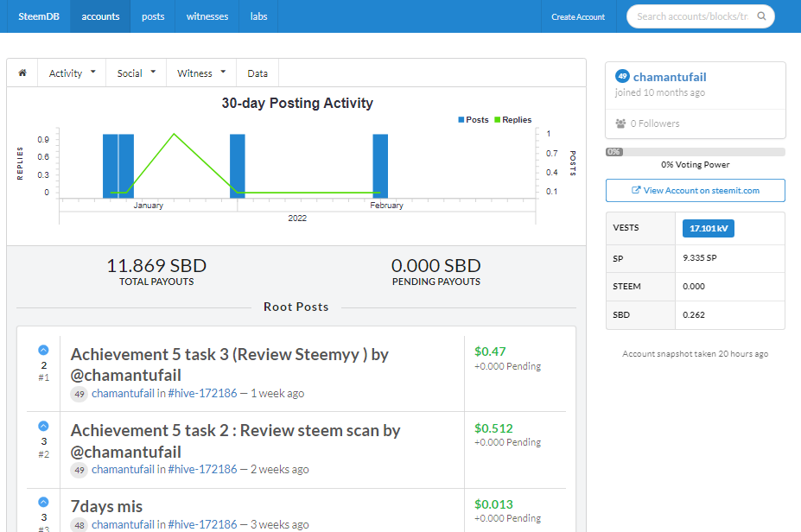The width and height of the screenshot is (801, 532).
Task: Click the first January posts bar in chart
Action: (x=111, y=166)
